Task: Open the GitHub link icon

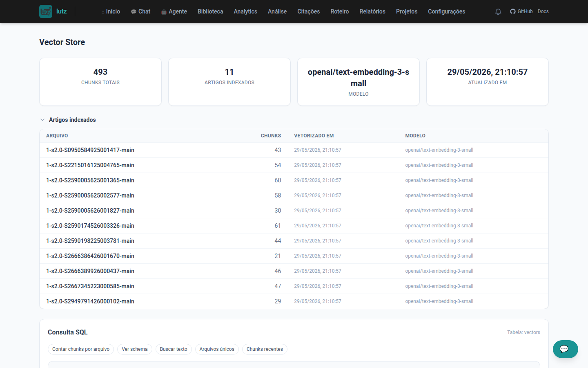Action: pyautogui.click(x=513, y=11)
